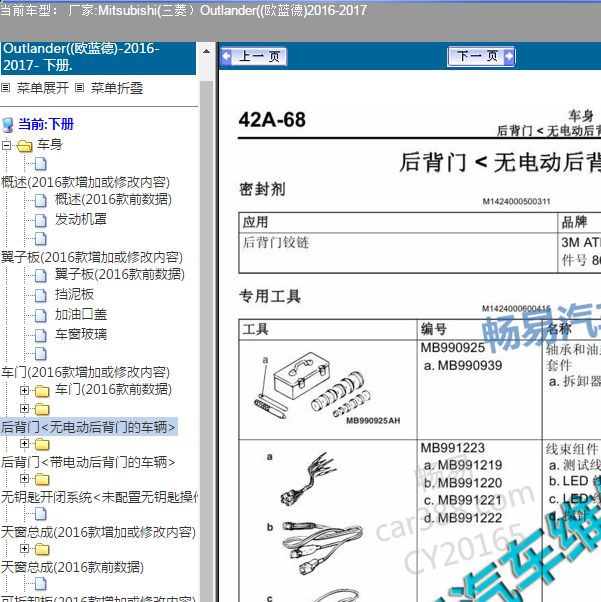
Task: Click folder icon beside 车门(2016款前数据)
Action: (42, 391)
